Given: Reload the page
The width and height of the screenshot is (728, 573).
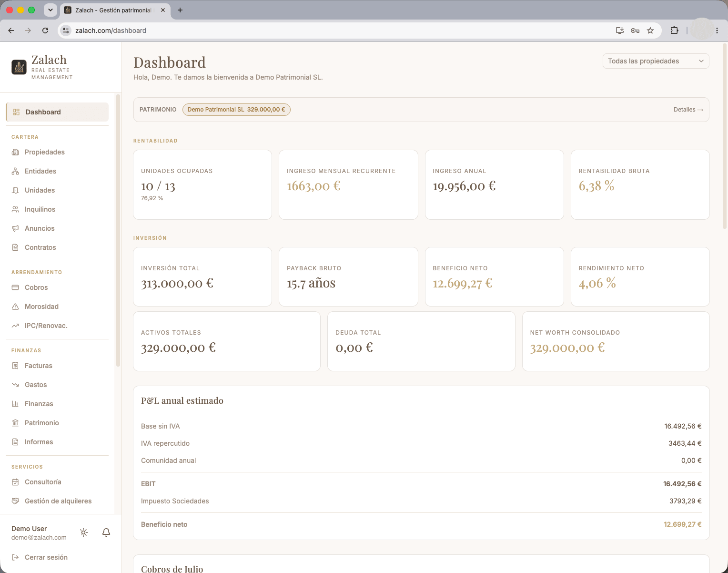Looking at the screenshot, I should pyautogui.click(x=45, y=31).
